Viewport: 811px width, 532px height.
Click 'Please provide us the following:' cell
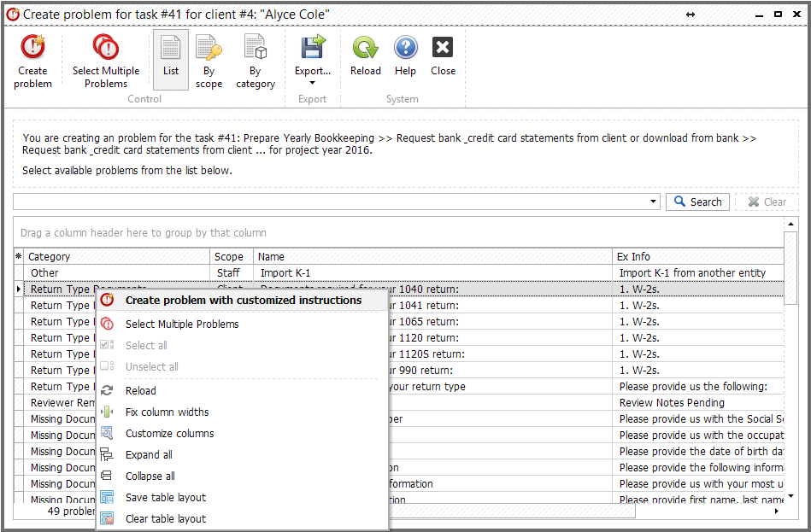tap(698, 387)
